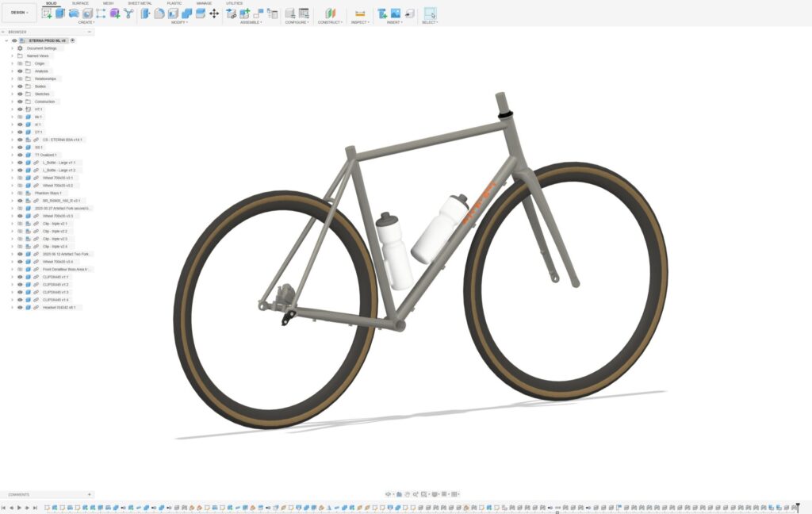812x514 pixels.
Task: Open the Inspect dropdown menu
Action: [360, 22]
